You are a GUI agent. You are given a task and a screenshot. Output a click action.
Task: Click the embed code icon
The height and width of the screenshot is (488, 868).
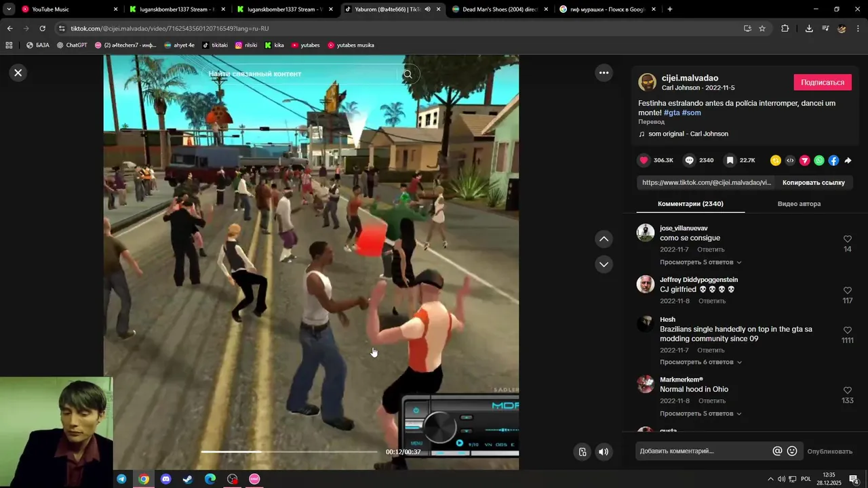(790, 161)
